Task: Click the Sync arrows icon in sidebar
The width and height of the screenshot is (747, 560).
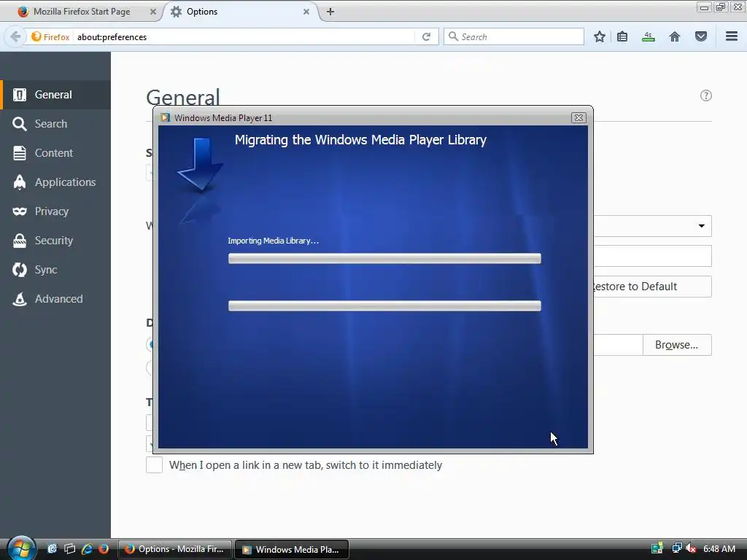Action: point(20,270)
